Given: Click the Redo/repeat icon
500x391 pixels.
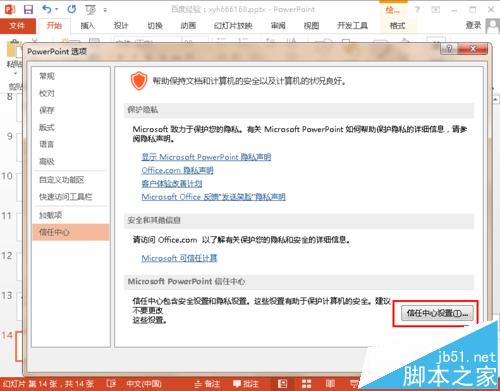Looking at the screenshot, I should point(72,9).
